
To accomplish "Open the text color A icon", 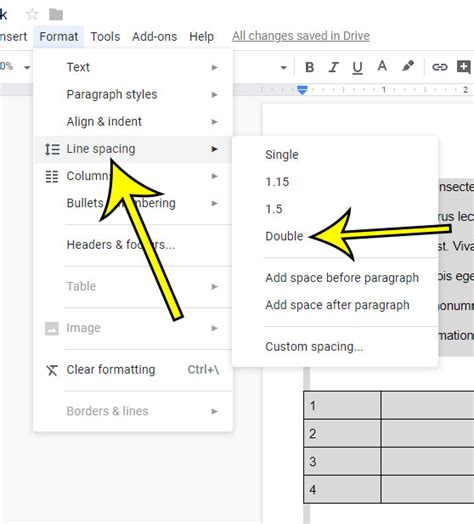I will tap(382, 66).
